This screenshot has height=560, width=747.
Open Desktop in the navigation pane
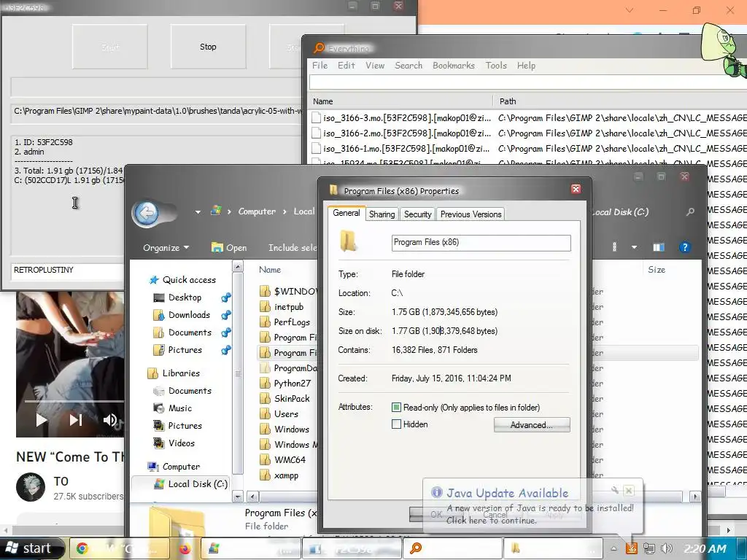[x=185, y=297]
